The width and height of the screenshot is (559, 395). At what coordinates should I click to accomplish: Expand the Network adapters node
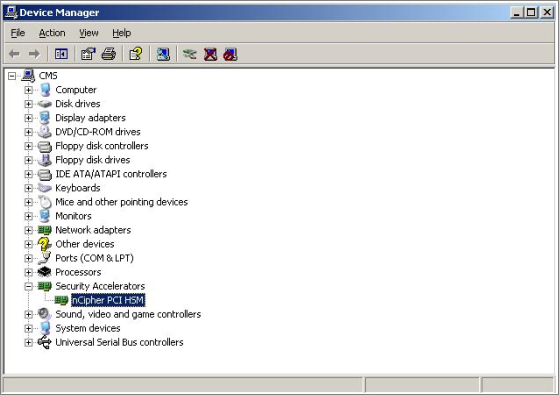tap(29, 230)
